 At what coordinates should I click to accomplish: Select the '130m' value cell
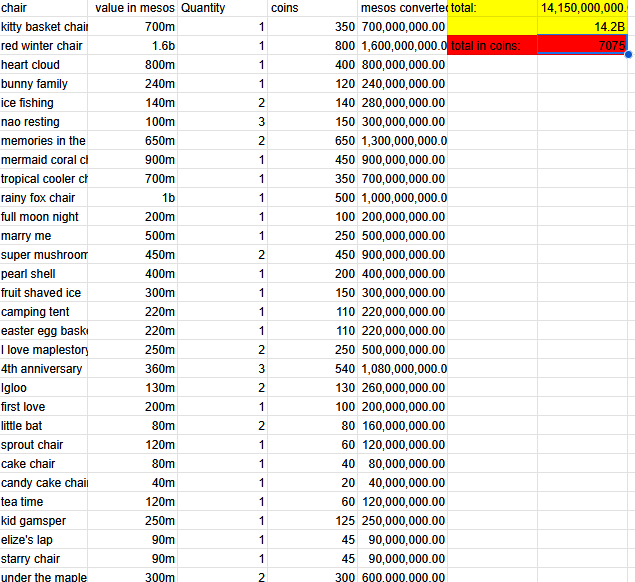(x=133, y=388)
